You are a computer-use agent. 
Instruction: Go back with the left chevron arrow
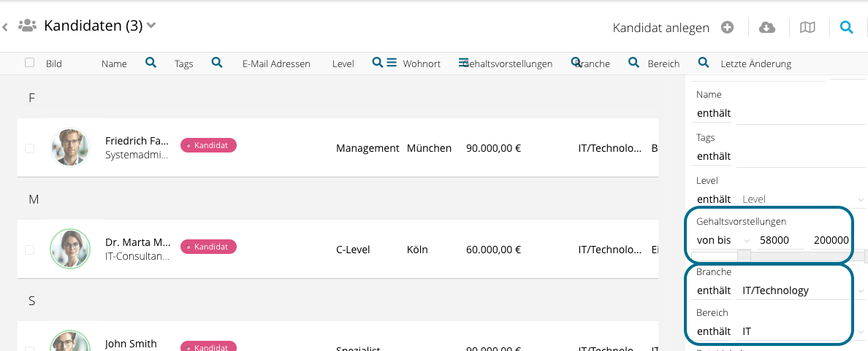[x=5, y=26]
